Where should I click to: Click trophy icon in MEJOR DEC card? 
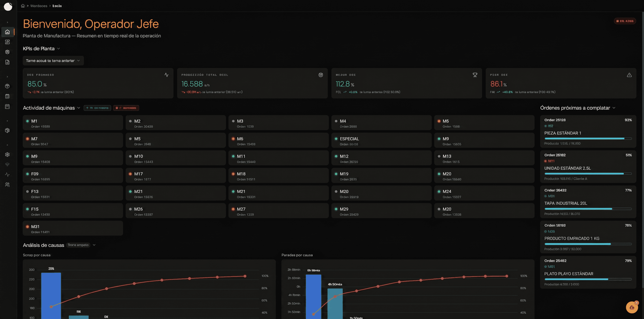click(x=475, y=75)
